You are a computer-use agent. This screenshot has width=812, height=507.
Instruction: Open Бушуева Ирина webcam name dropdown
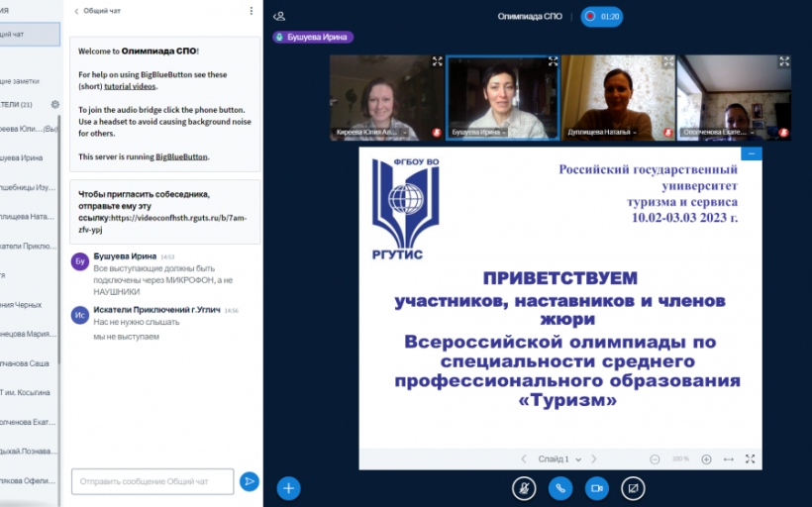[x=478, y=133]
